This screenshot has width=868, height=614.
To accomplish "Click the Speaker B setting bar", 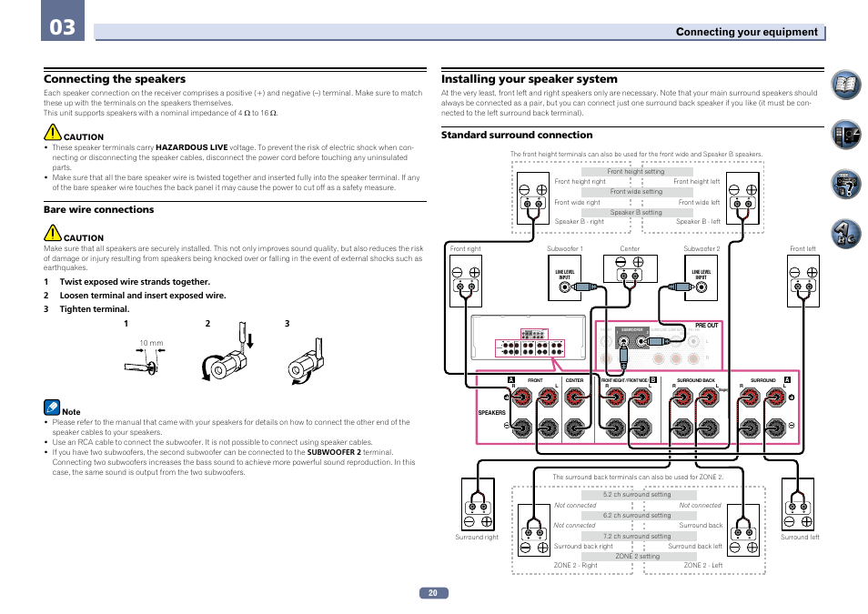I will (637, 213).
